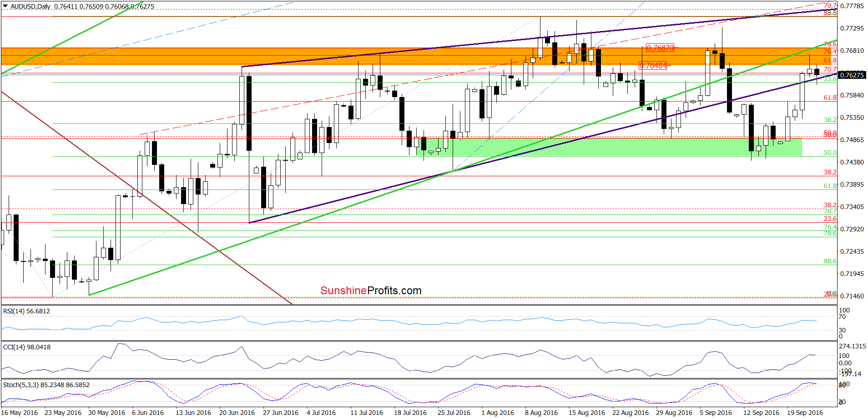Viewport: 868px width, 419px height.
Task: Click the 8 Aug 2016 date label
Action: coord(541,413)
